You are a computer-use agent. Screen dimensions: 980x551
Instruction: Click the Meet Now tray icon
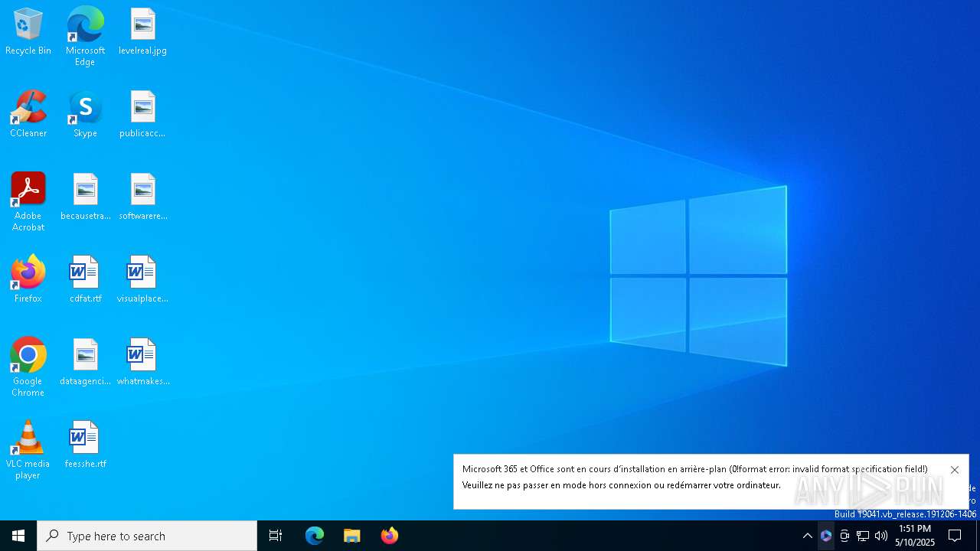(x=844, y=536)
